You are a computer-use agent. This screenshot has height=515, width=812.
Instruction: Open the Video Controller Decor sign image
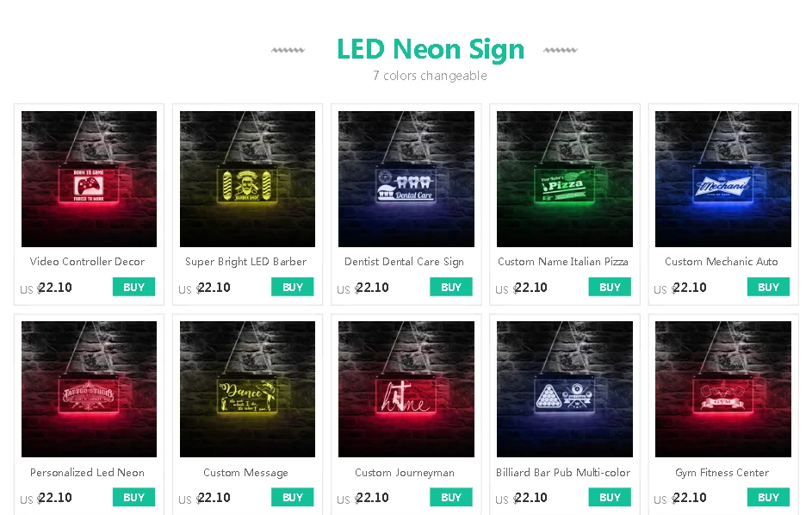click(x=89, y=179)
